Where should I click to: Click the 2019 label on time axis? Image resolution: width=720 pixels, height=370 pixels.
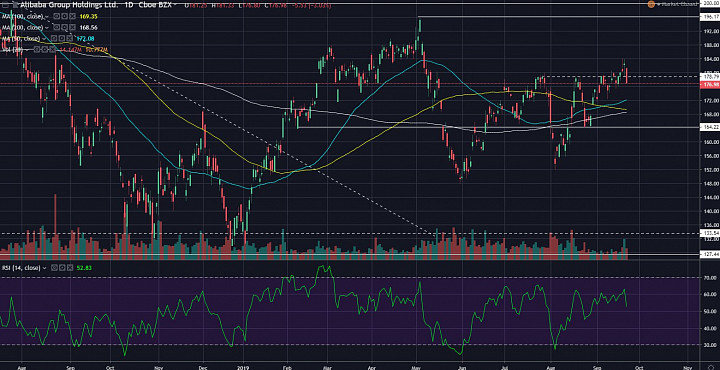click(x=243, y=367)
